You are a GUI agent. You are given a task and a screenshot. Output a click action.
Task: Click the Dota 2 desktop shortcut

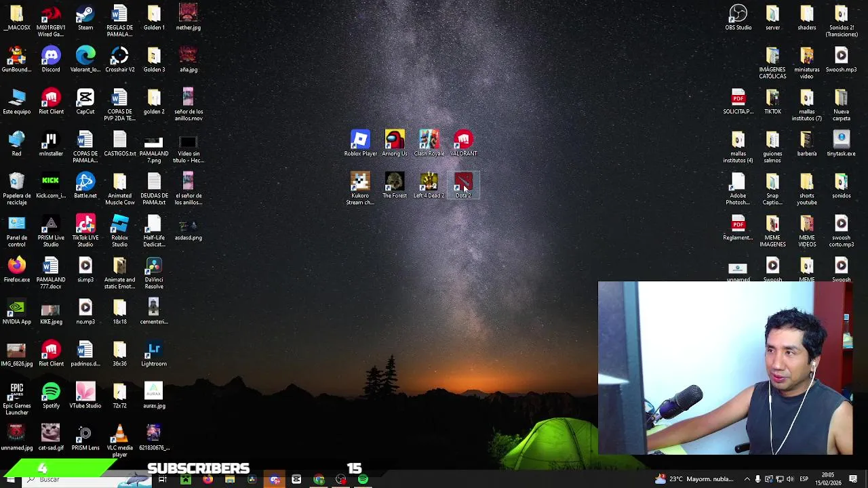(463, 186)
